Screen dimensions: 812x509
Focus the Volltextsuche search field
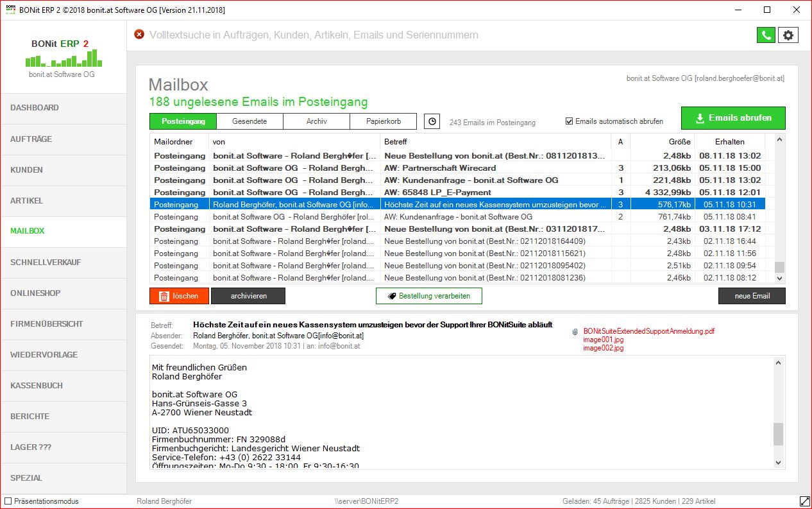tap(449, 35)
